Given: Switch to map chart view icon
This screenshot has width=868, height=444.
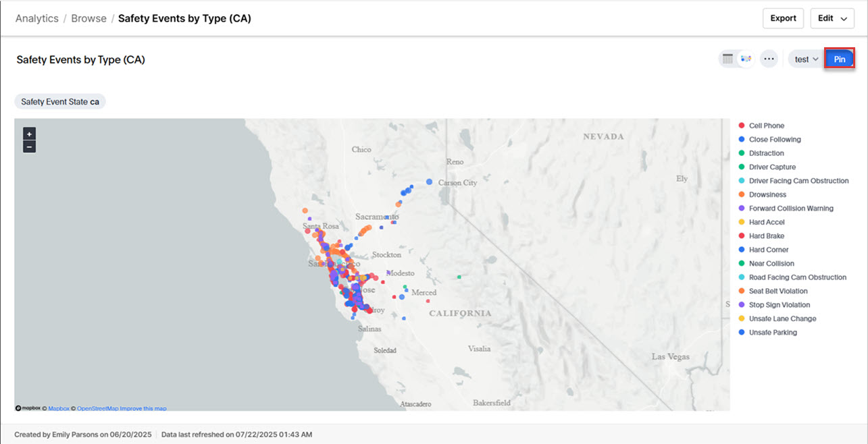Looking at the screenshot, I should 746,59.
